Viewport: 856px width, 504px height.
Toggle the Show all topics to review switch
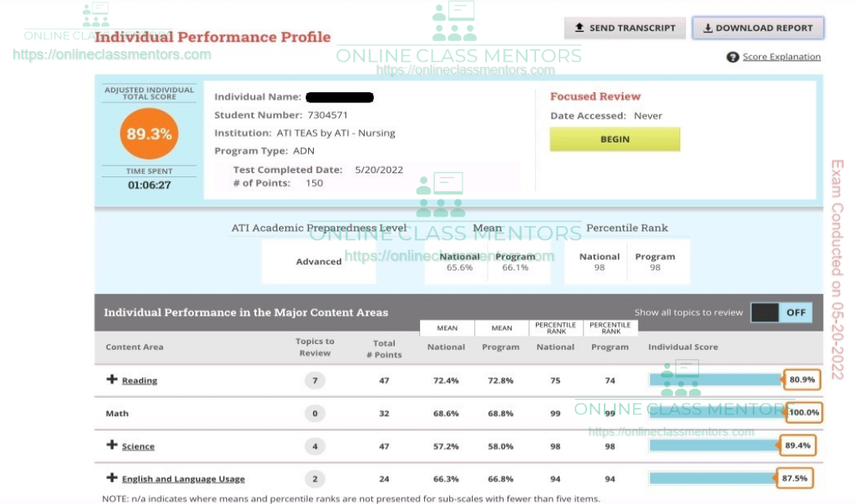(x=781, y=312)
